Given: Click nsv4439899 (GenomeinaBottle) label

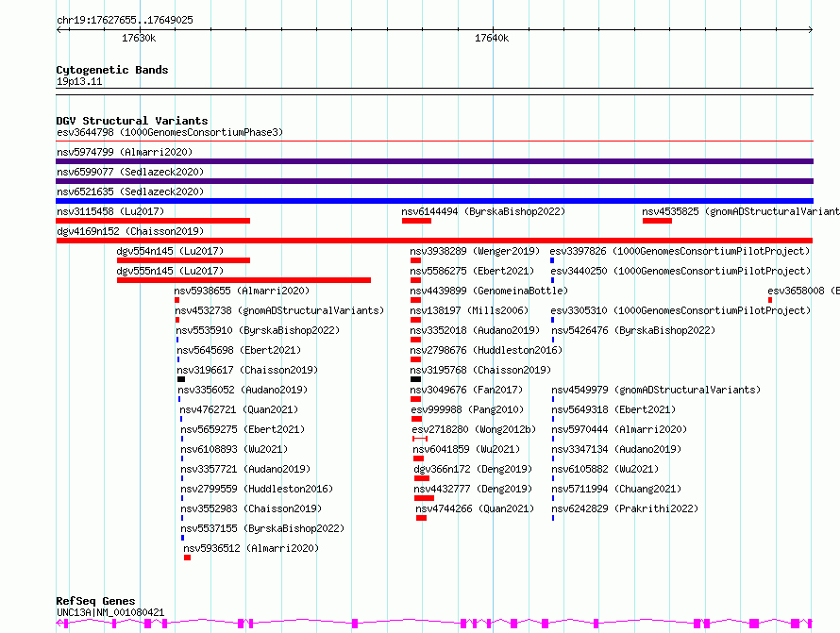Looking at the screenshot, I should (x=489, y=291).
